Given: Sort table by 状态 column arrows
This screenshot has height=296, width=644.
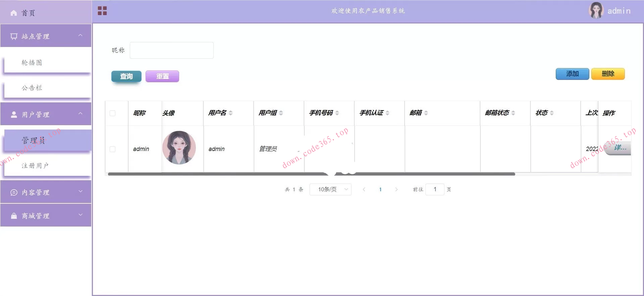Looking at the screenshot, I should [552, 113].
